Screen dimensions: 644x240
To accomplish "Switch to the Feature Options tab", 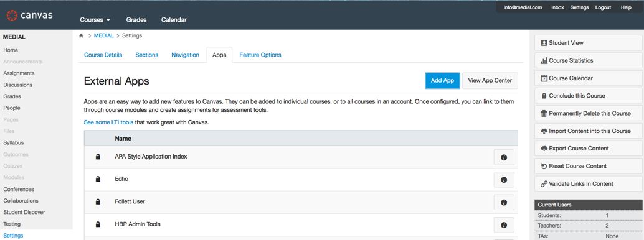I will pos(260,55).
